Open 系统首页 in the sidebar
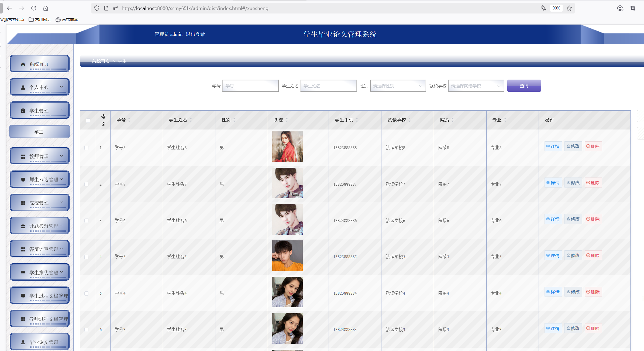Image resolution: width=644 pixels, height=351 pixels. click(40, 64)
